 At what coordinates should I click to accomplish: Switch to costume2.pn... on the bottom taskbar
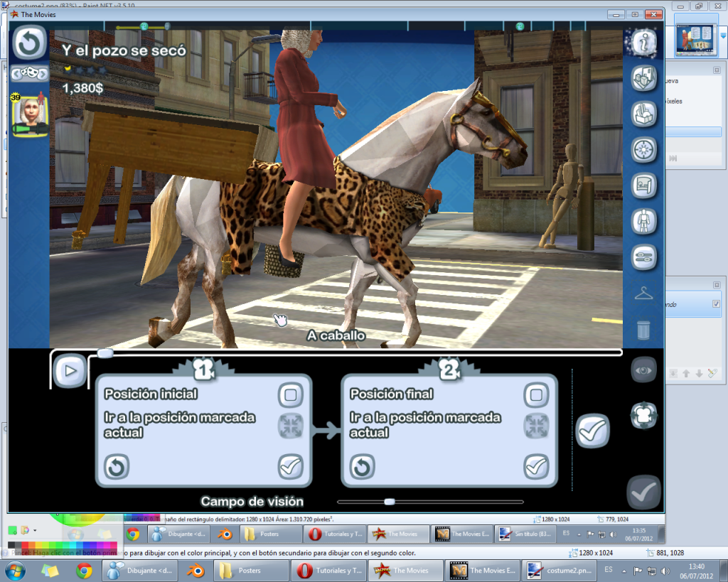pos(560,571)
